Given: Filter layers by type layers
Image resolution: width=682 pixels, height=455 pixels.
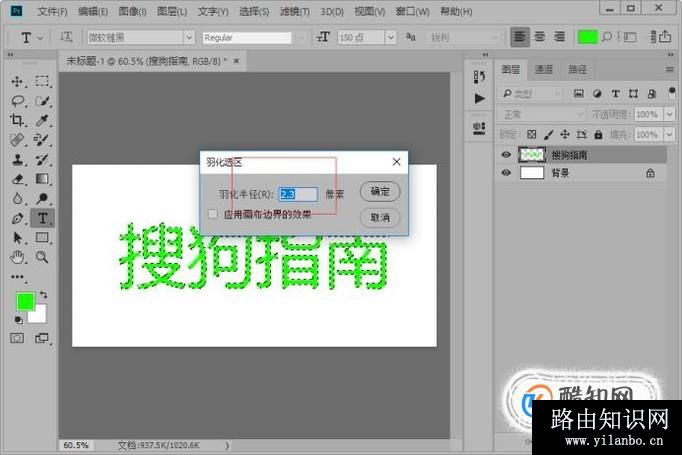Looking at the screenshot, I should click(x=615, y=94).
